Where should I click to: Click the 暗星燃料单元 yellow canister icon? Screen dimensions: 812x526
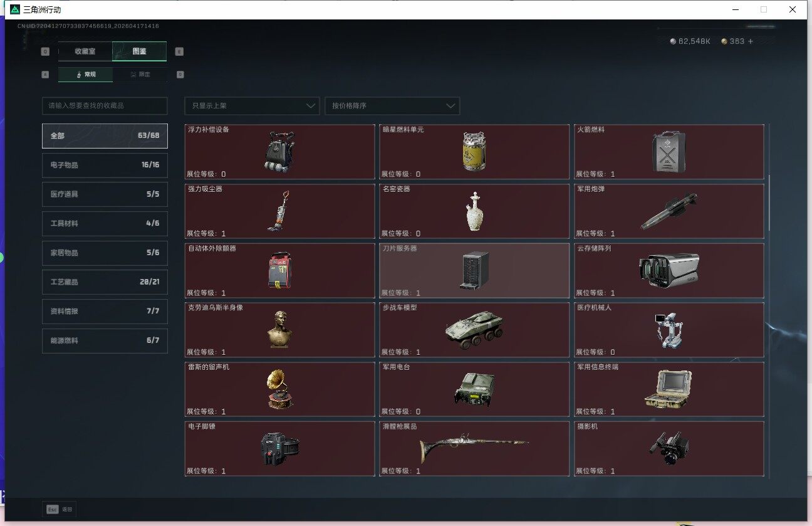click(x=474, y=152)
